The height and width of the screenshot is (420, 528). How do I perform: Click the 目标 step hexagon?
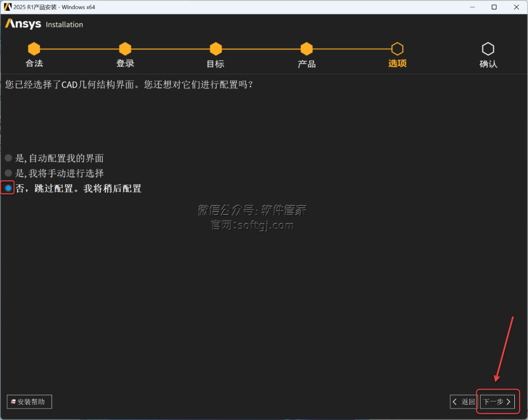[216, 49]
